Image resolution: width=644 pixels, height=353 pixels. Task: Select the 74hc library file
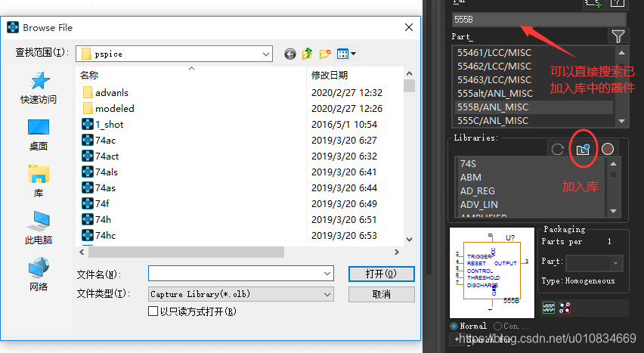(99, 236)
